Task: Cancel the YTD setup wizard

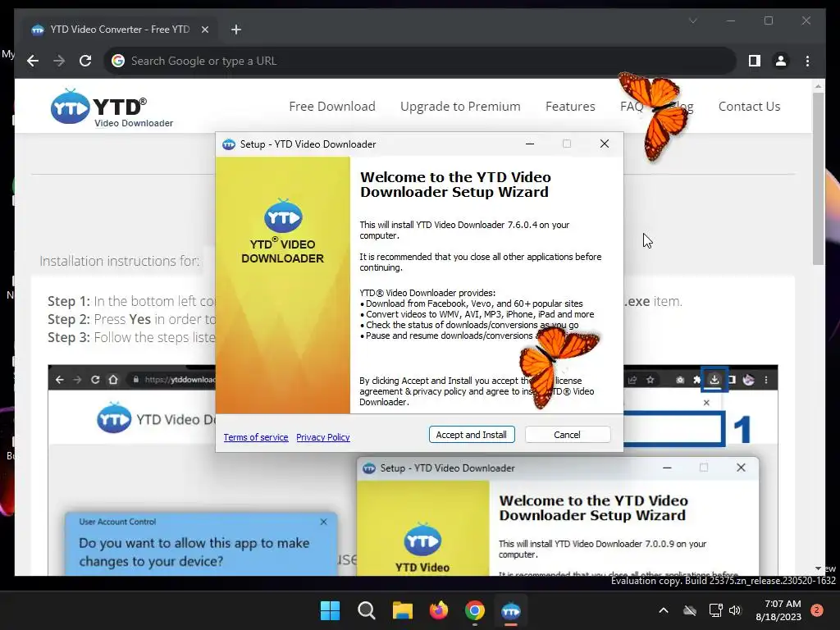Action: point(568,435)
